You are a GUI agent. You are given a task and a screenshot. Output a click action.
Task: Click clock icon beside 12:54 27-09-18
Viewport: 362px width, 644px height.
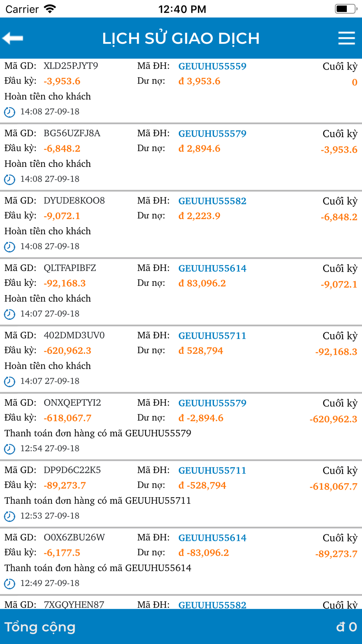(x=9, y=449)
